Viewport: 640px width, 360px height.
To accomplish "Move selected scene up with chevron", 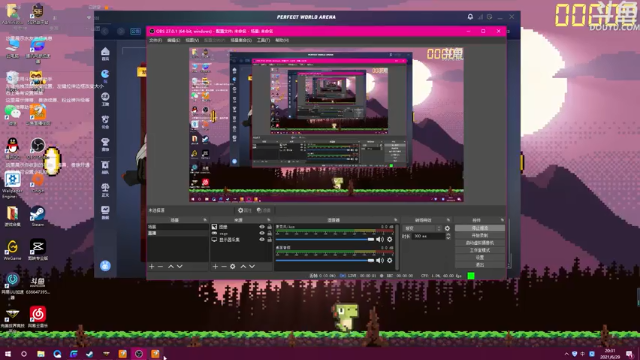I will (x=171, y=267).
